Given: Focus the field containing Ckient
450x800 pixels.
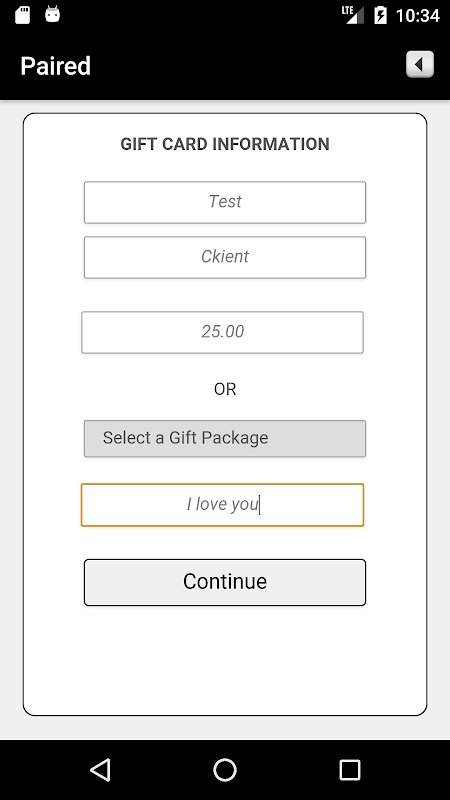Looking at the screenshot, I should pyautogui.click(x=225, y=257).
